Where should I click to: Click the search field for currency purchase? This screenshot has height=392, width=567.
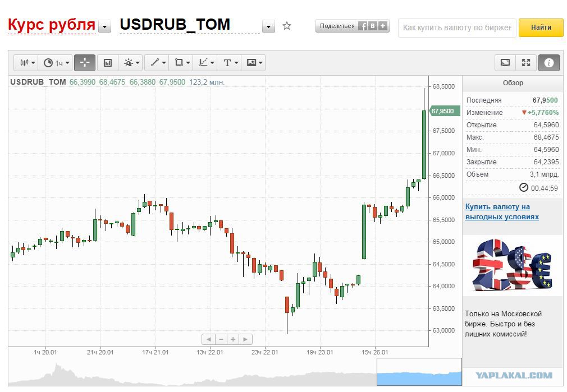pyautogui.click(x=457, y=28)
